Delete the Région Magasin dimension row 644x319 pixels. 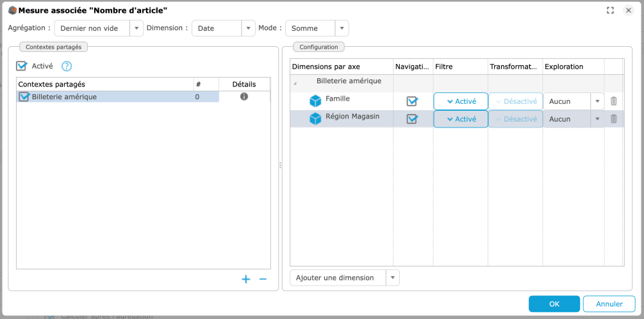click(x=613, y=119)
